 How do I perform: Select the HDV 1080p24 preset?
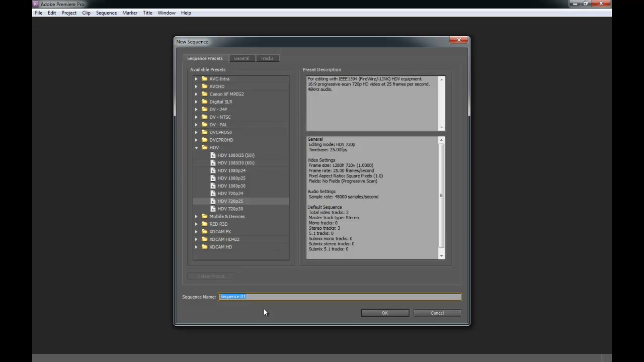click(x=231, y=170)
